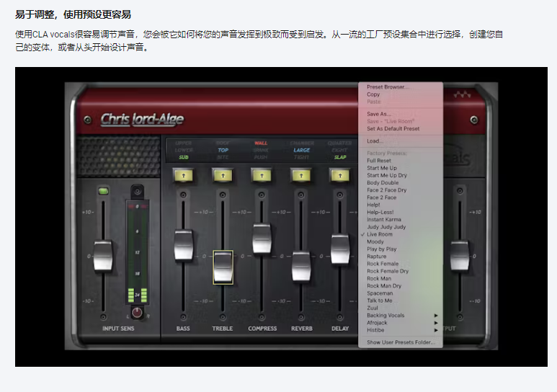Expand the Histibe submenu

click(x=401, y=330)
